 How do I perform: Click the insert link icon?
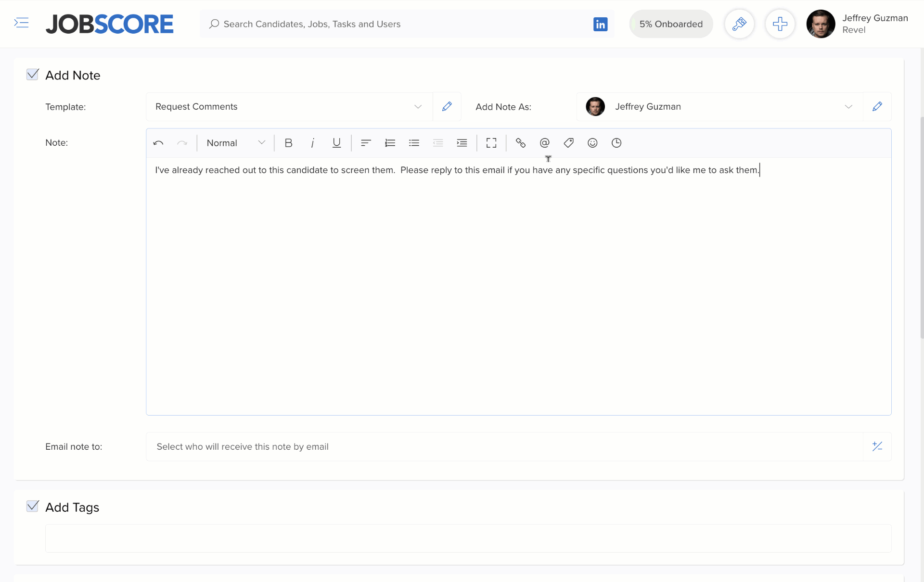pyautogui.click(x=520, y=143)
